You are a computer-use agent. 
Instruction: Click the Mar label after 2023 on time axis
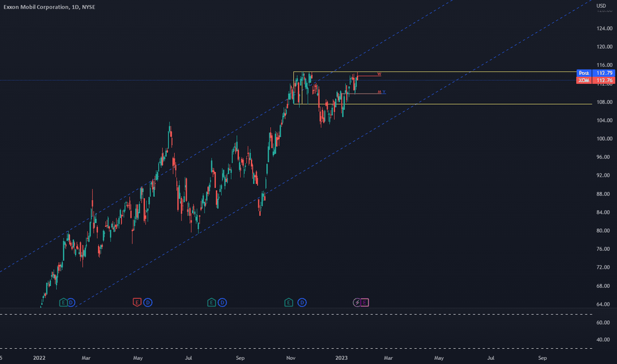[388, 357]
